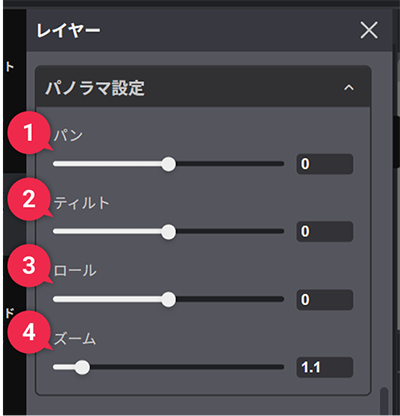Viewport: 400px width, 416px height.
Task: Click the red number 4 callout badge
Action: point(29,332)
